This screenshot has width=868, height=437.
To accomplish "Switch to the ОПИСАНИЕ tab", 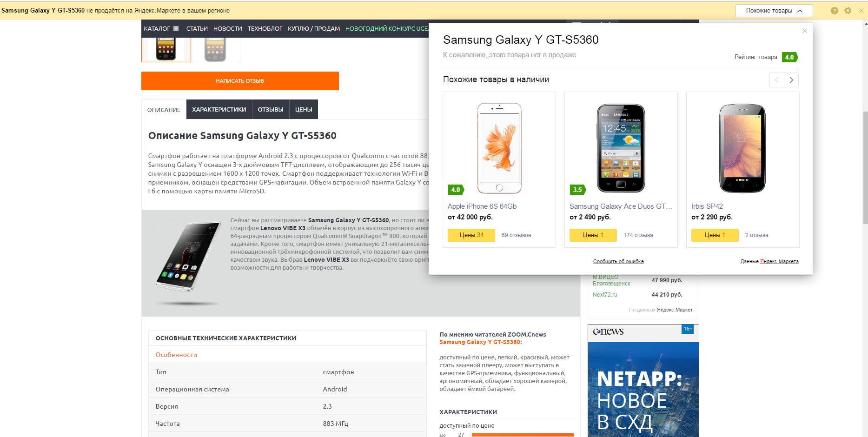I will [164, 110].
